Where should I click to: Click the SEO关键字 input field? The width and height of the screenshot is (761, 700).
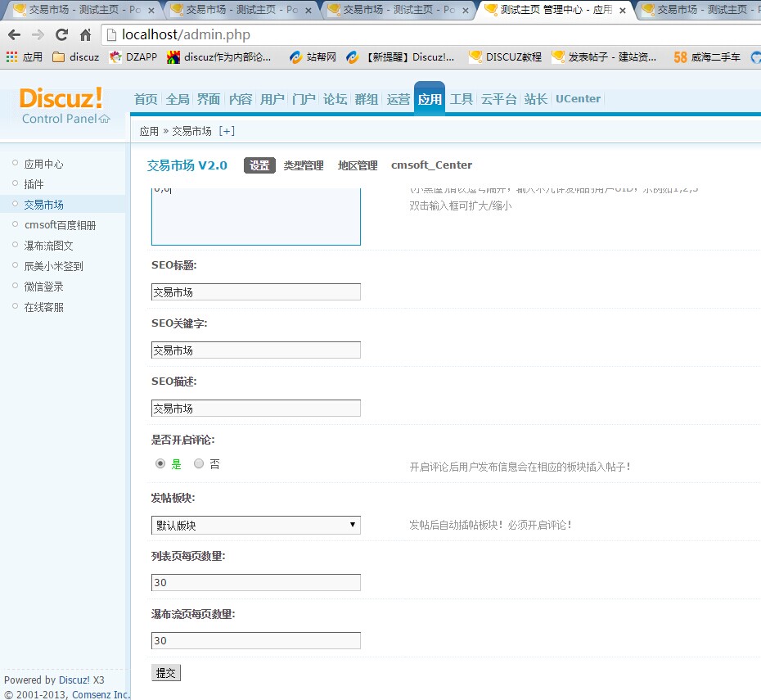click(255, 350)
